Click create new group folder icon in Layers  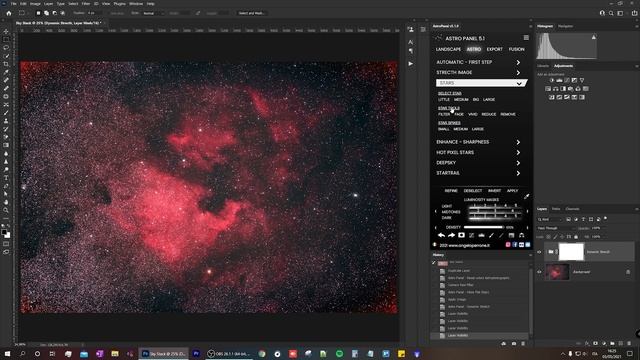[612, 344]
